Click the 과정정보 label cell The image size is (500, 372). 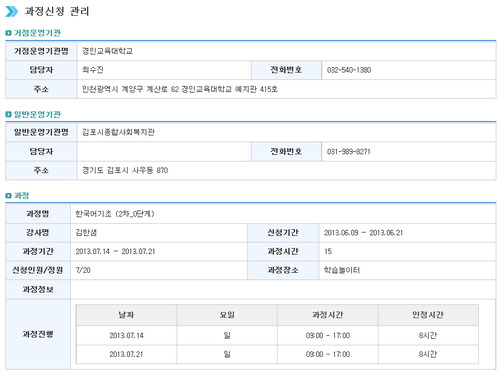(38, 289)
